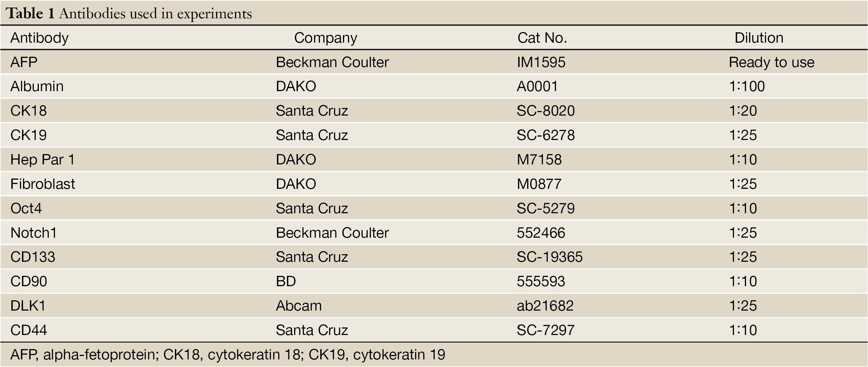Click Beckman Coulter in the Notch1 row
868x367 pixels.
pos(332,233)
